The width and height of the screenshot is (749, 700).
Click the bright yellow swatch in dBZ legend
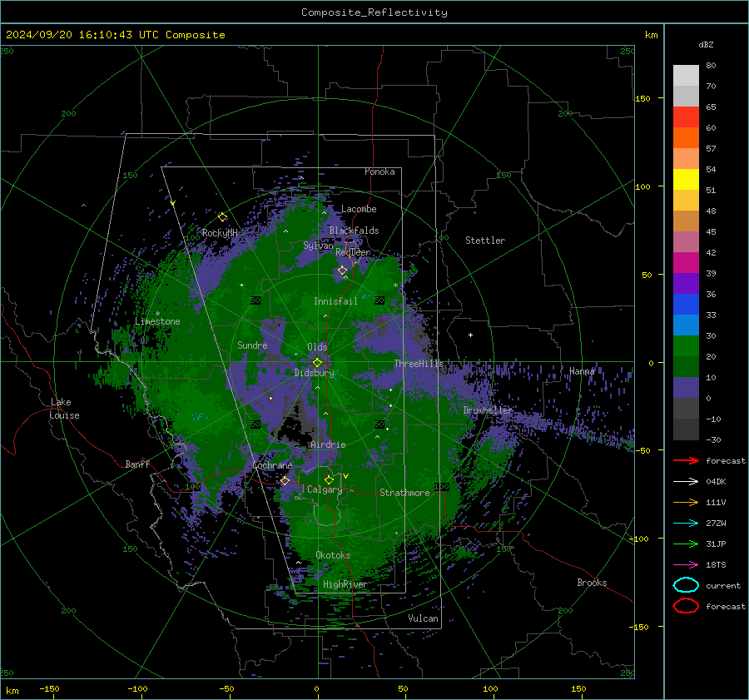(x=686, y=179)
